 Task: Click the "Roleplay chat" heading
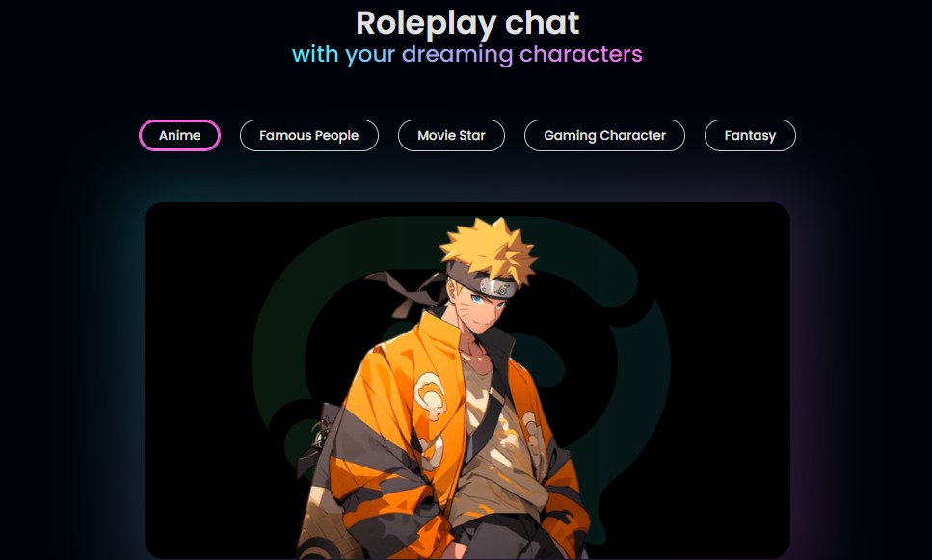click(x=467, y=23)
